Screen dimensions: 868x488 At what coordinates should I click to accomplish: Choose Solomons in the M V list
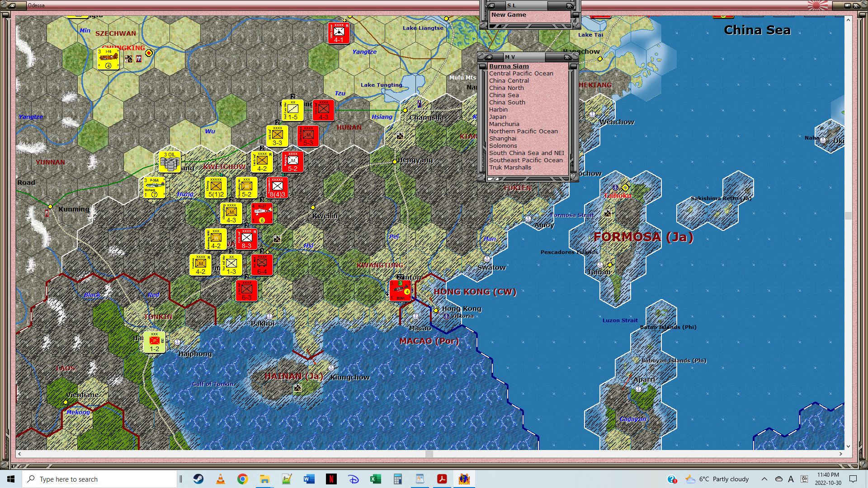point(503,146)
